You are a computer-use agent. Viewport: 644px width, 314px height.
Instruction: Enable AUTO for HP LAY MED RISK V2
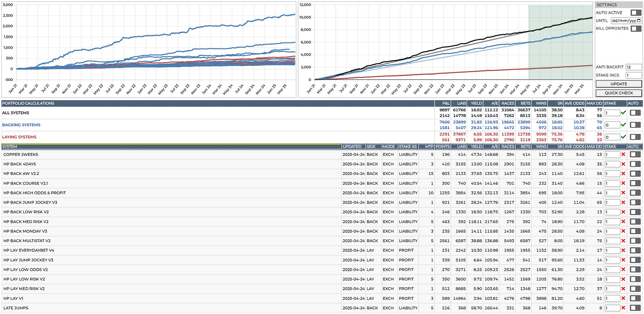[635, 288]
